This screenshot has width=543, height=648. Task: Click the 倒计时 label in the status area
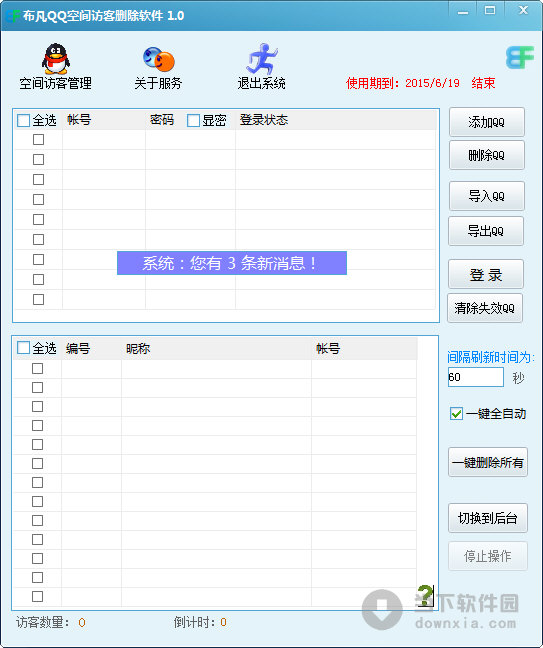[x=194, y=622]
